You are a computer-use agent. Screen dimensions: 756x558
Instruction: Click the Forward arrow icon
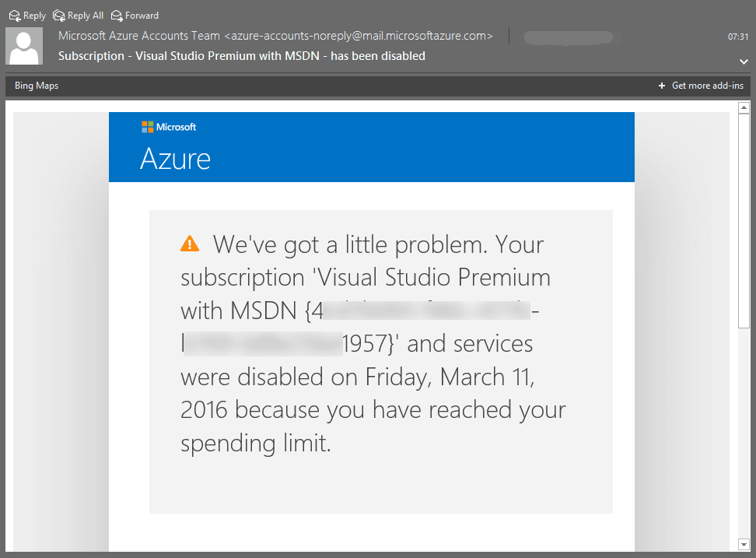(117, 16)
